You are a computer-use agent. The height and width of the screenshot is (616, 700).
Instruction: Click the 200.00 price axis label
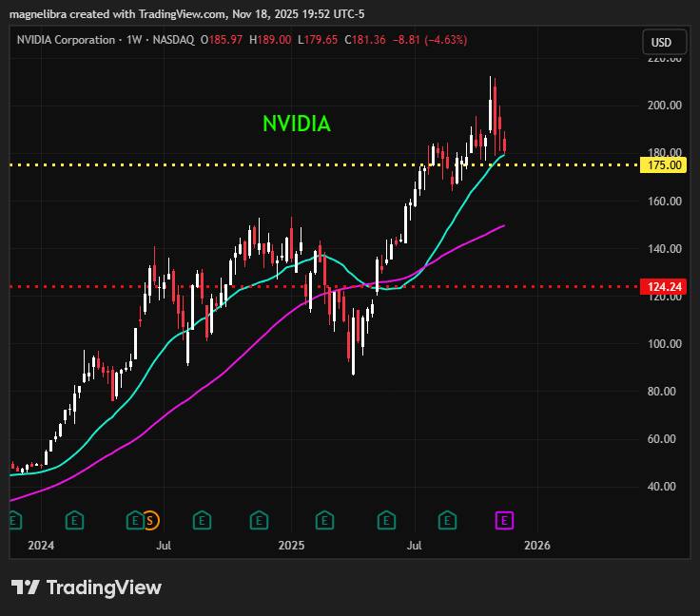pyautogui.click(x=664, y=106)
